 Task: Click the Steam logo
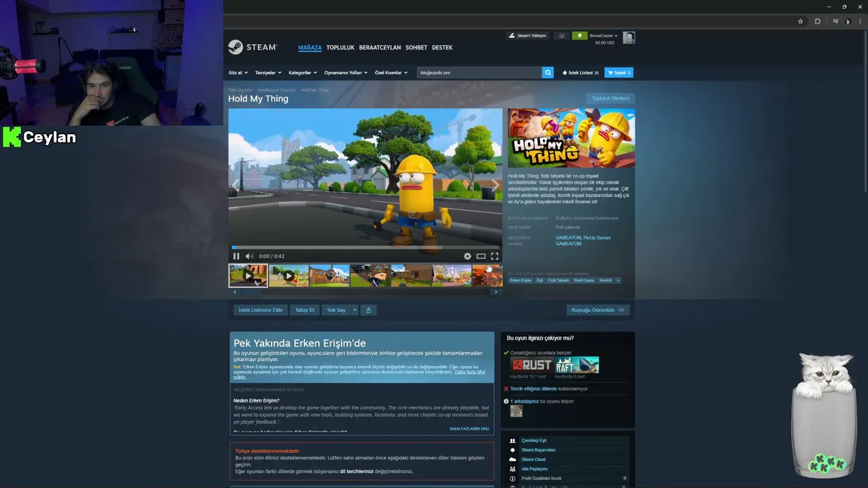(252, 47)
